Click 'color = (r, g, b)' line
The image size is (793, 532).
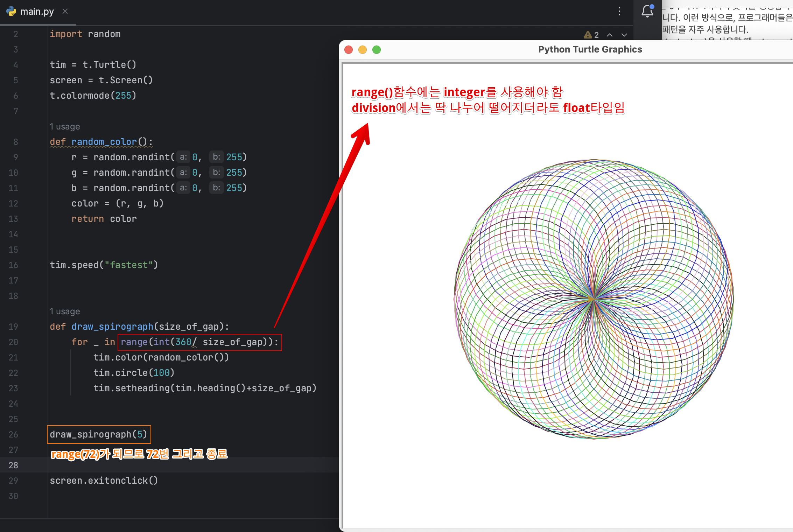[117, 203]
